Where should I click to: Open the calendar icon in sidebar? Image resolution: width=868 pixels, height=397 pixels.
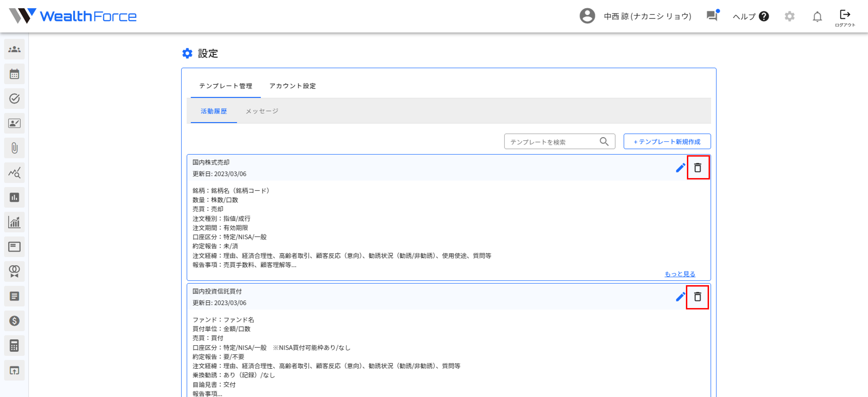(14, 74)
